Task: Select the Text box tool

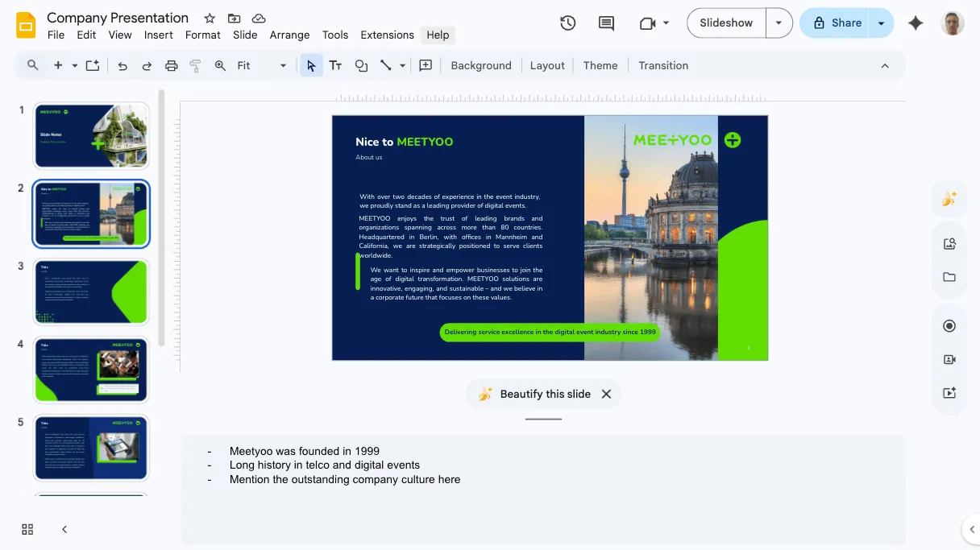Action: (x=335, y=65)
